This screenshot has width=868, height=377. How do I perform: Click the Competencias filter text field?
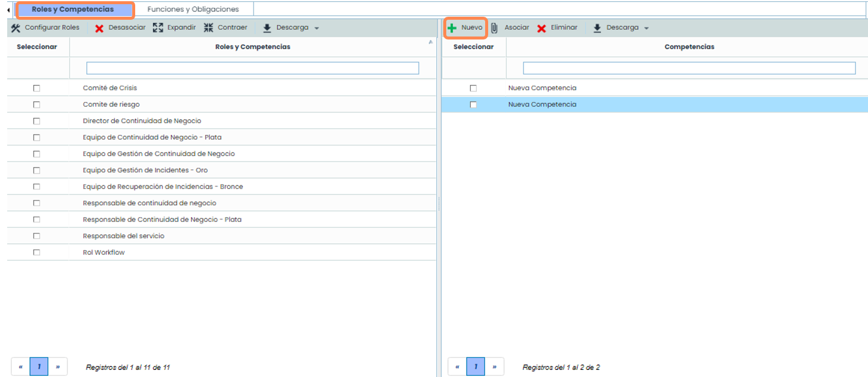coord(689,68)
